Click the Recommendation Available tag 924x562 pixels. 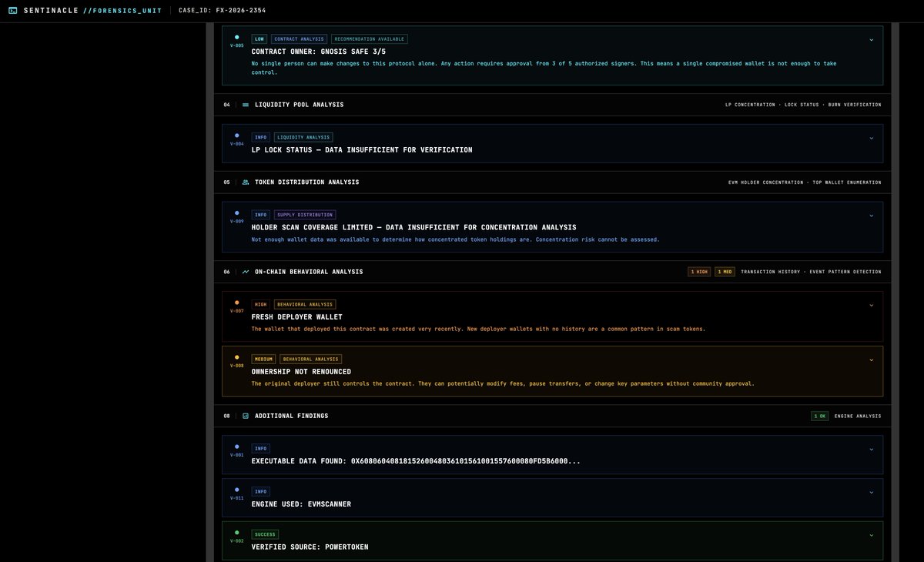pos(370,39)
